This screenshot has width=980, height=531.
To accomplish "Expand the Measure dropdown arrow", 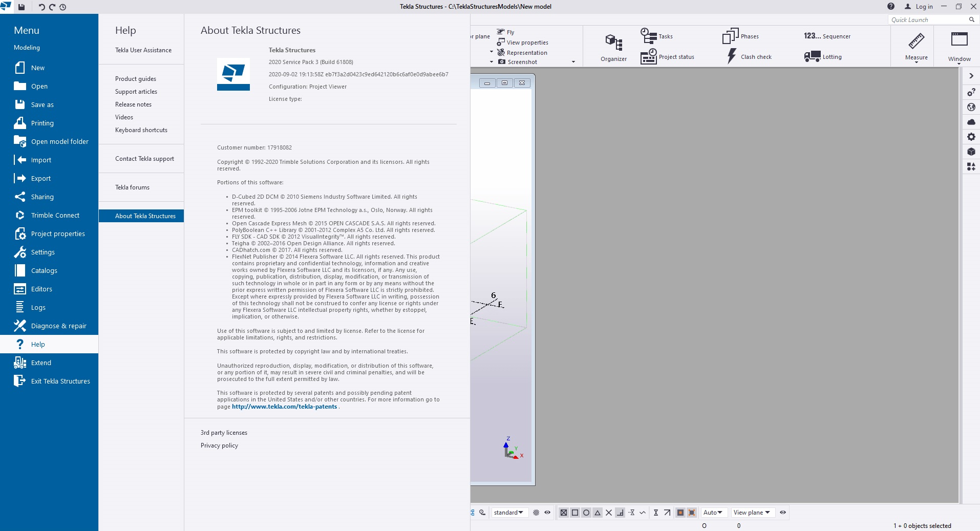I will click(916, 63).
